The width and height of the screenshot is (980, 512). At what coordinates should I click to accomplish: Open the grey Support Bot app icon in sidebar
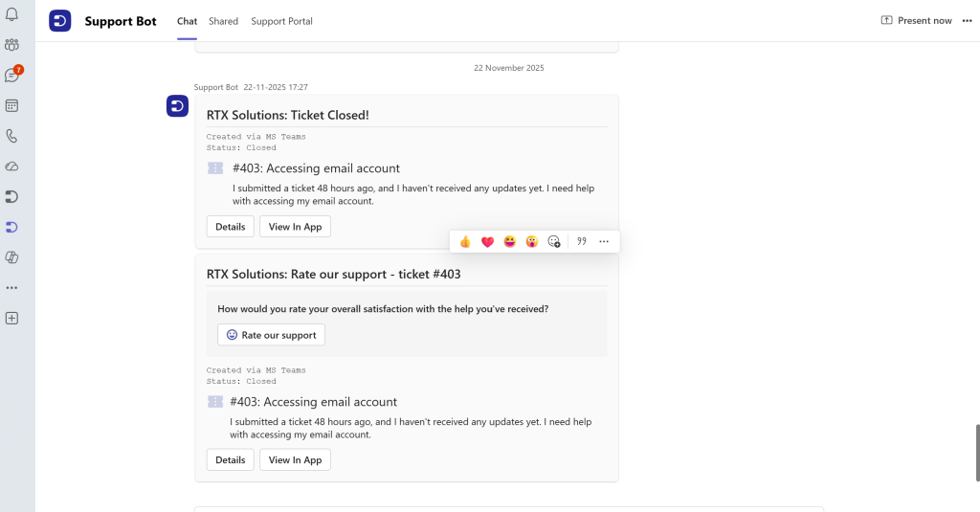(x=11, y=197)
